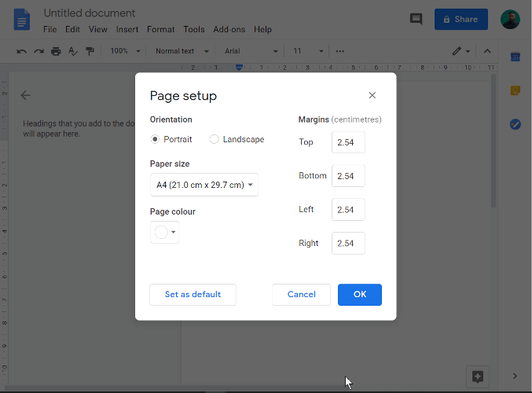
Task: Open the Keep notes side panel icon
Action: coord(515,90)
